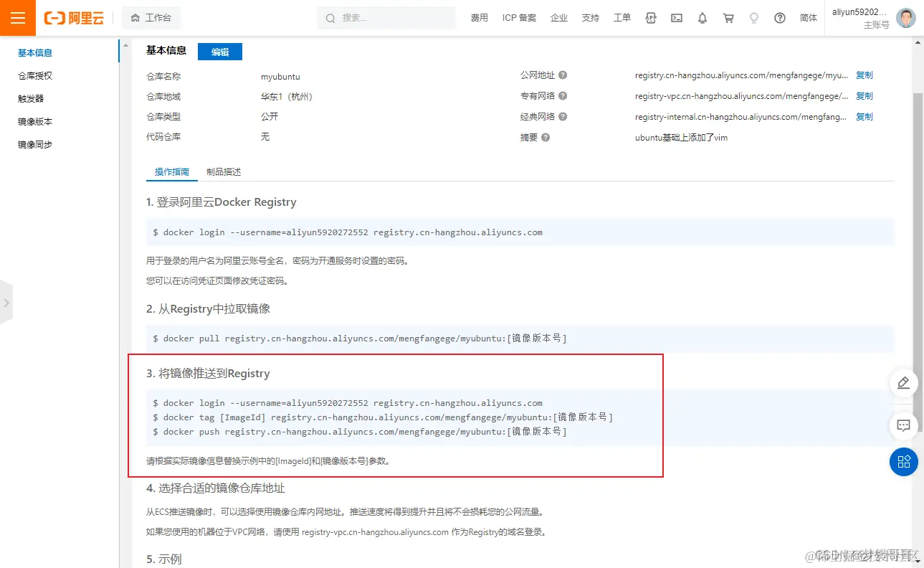This screenshot has width=924, height=568.
Task: Open the chat message floating button
Action: 903,425
